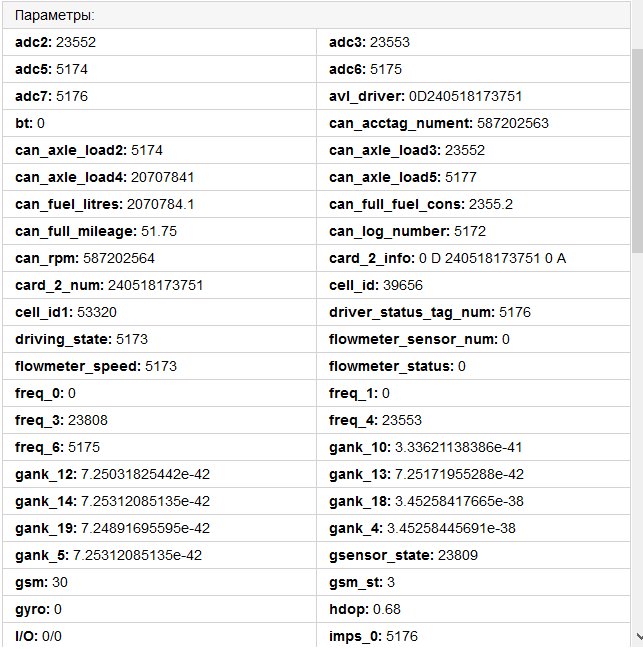Click the Параметры header label
The height and width of the screenshot is (649, 643).
(x=55, y=15)
